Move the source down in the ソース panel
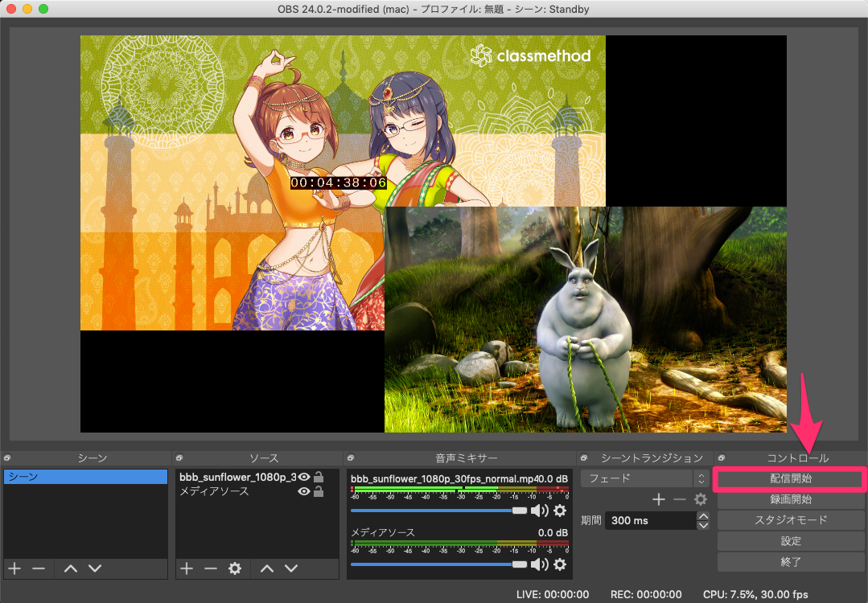The height and width of the screenshot is (603, 868). (291, 568)
